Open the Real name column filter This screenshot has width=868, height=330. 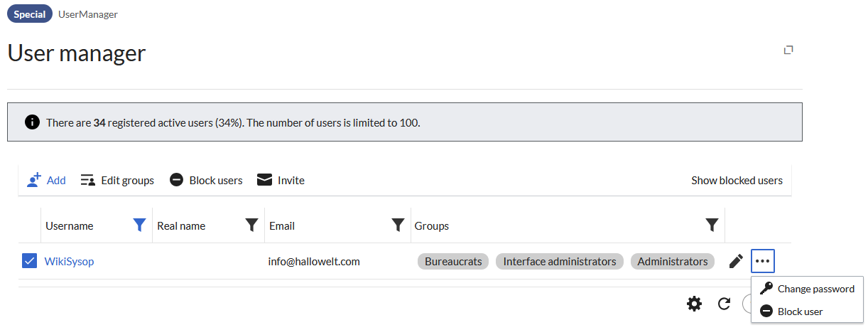[x=251, y=225]
